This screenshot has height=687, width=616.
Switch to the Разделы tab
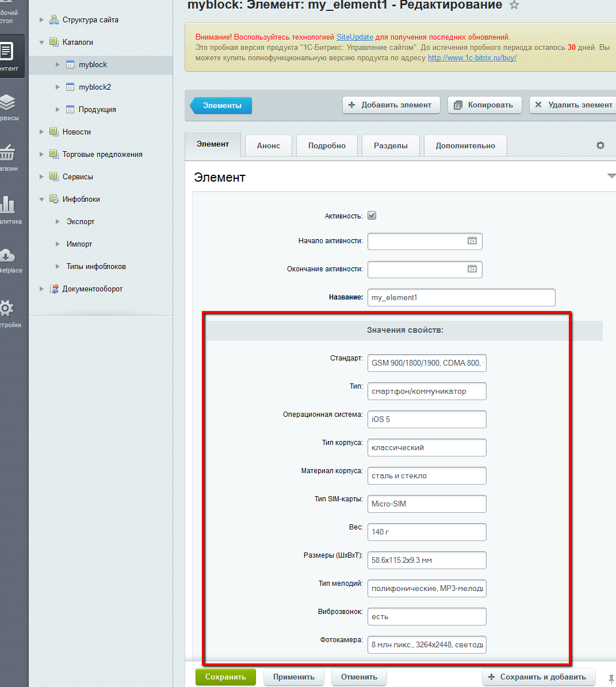coord(391,145)
